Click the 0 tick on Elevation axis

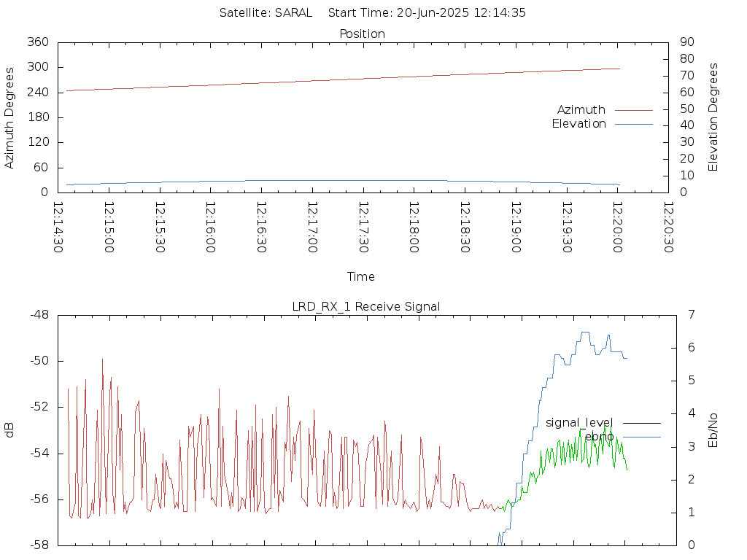click(684, 192)
